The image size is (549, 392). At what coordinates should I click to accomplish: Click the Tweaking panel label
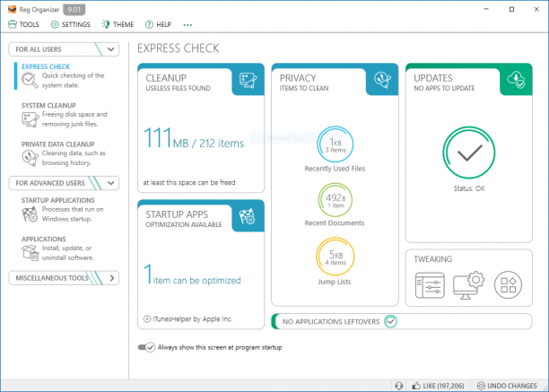tap(432, 259)
